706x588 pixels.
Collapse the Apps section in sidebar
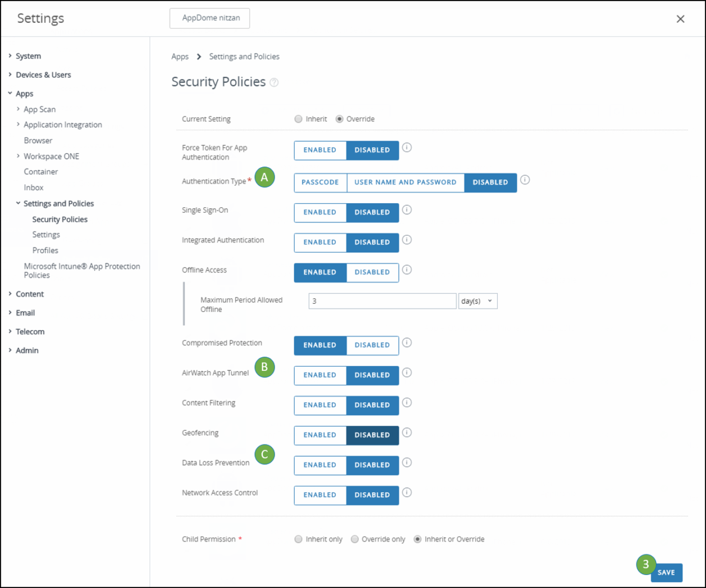(24, 93)
